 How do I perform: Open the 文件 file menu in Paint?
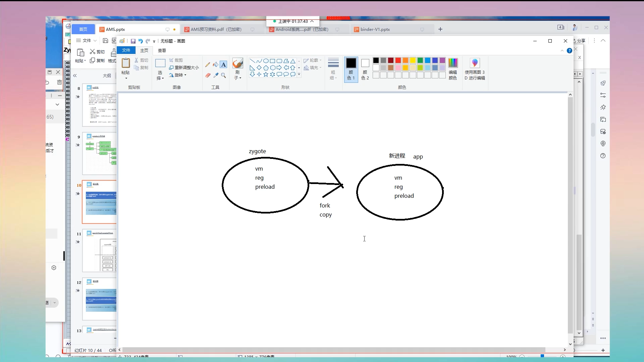pyautogui.click(x=126, y=50)
